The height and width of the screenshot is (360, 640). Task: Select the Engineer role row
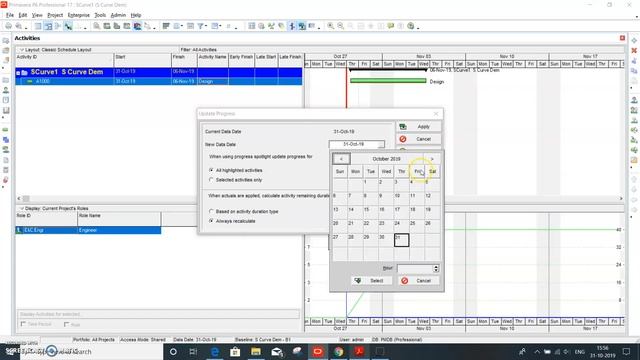pos(88,230)
